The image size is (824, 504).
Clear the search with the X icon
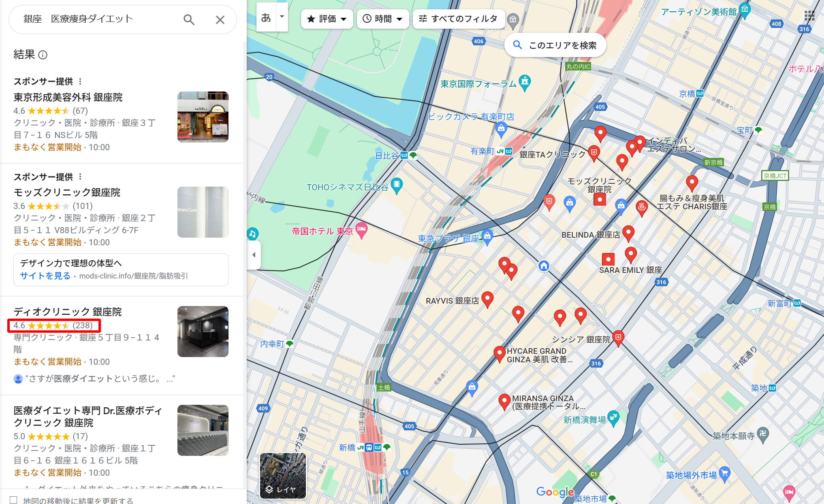coord(220,19)
